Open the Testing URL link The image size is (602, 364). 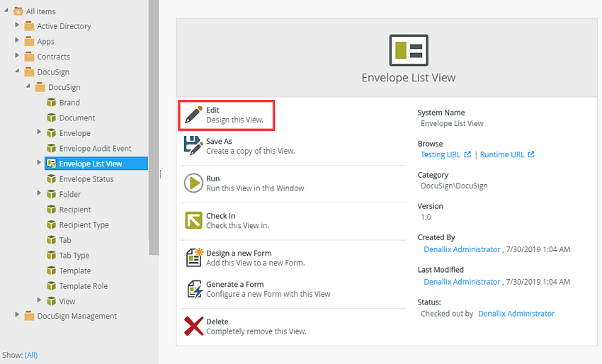pos(441,154)
